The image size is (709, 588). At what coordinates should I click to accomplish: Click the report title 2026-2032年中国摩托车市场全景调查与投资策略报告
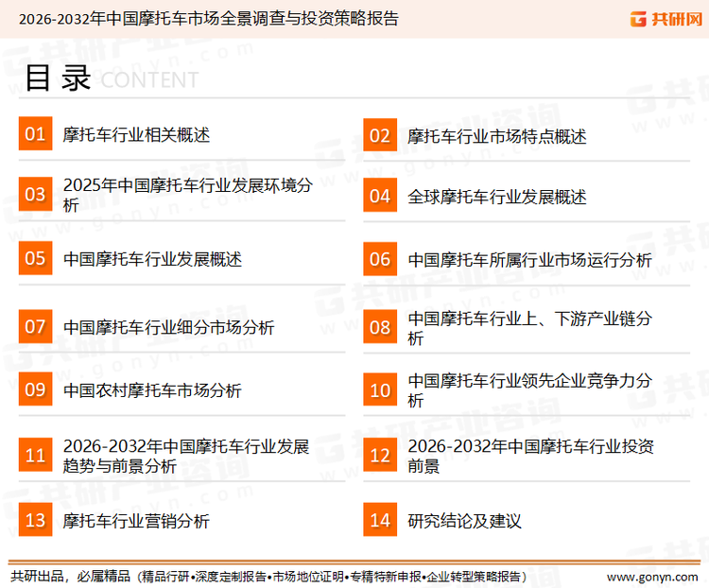point(209,19)
